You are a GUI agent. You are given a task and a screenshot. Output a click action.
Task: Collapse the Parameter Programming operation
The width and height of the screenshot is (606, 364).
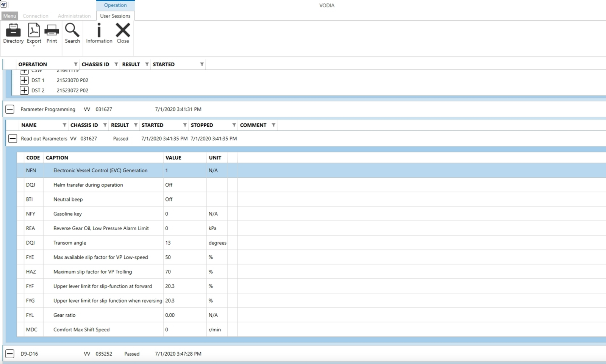pyautogui.click(x=10, y=109)
